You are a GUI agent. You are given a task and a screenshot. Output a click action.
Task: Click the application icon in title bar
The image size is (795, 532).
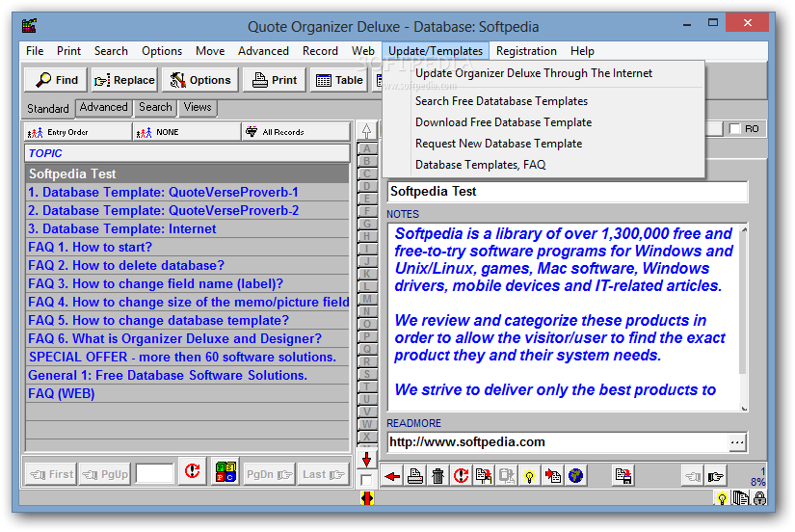pyautogui.click(x=29, y=25)
